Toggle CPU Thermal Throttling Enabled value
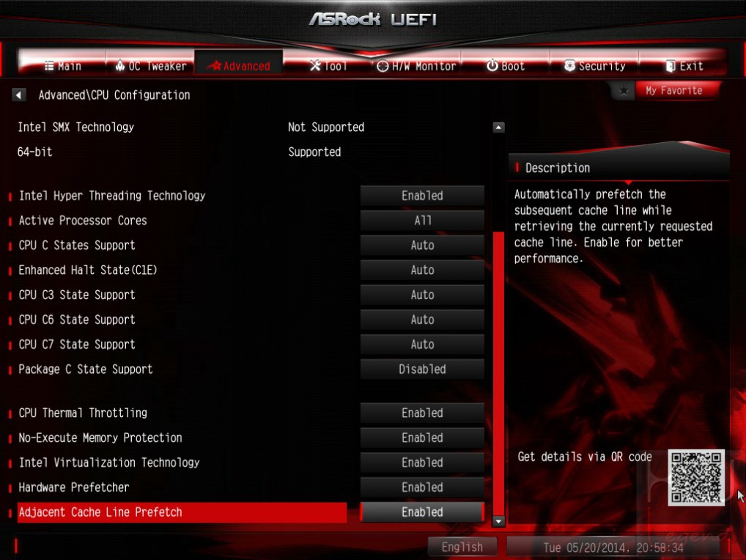Screen dimensions: 746x560 pyautogui.click(x=422, y=413)
